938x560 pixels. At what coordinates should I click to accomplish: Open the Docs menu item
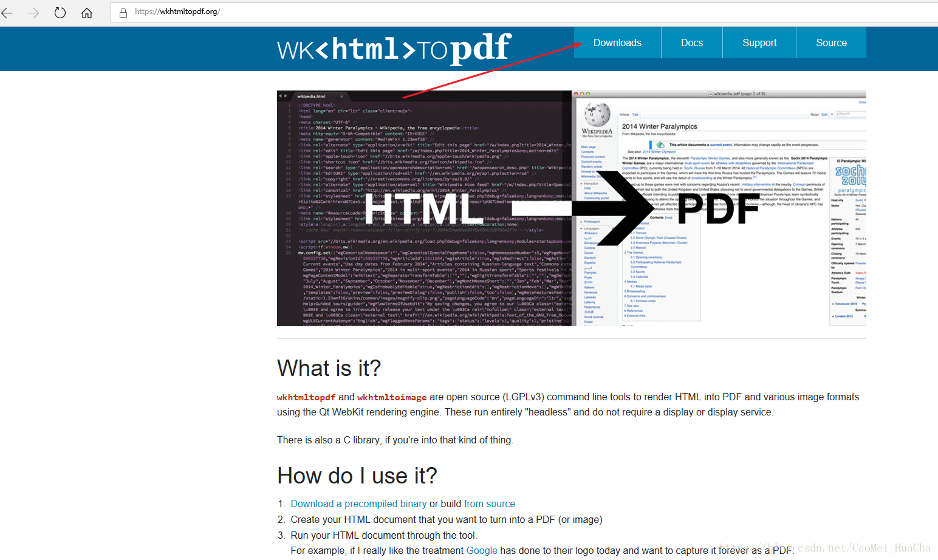click(x=692, y=43)
